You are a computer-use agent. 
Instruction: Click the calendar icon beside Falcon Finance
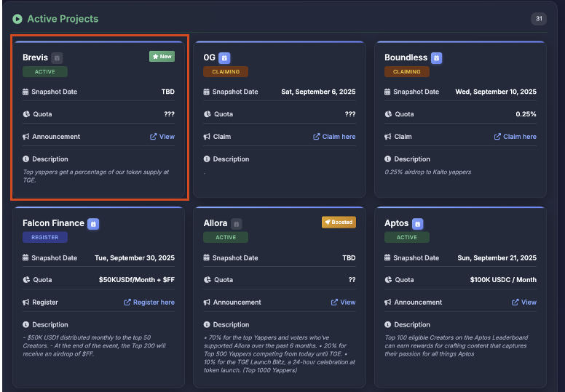pyautogui.click(x=93, y=224)
